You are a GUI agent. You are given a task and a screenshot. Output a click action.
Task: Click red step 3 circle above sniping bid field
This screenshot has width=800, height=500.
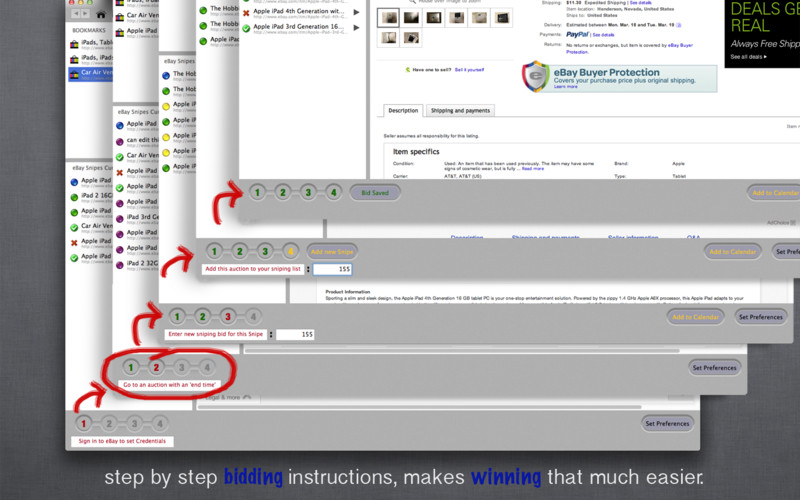228,317
